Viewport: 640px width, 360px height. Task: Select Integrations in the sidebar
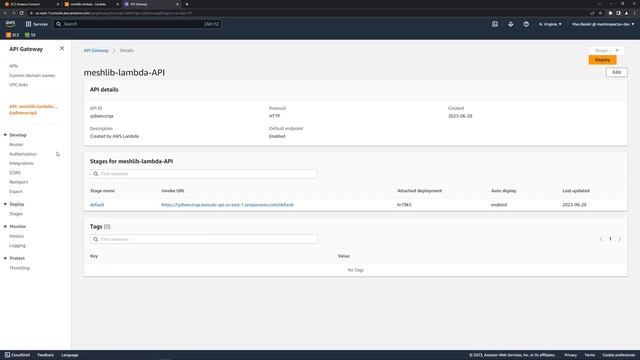[21, 163]
